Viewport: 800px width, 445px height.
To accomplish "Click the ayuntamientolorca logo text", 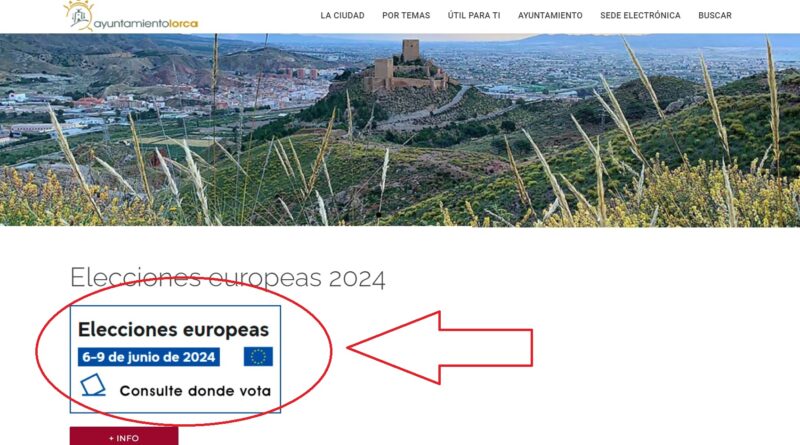I will point(146,23).
